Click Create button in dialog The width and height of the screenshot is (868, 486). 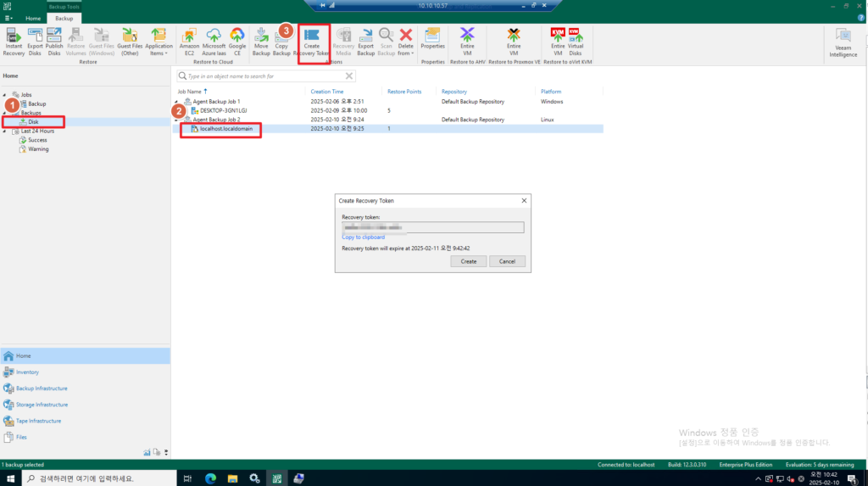click(x=468, y=261)
